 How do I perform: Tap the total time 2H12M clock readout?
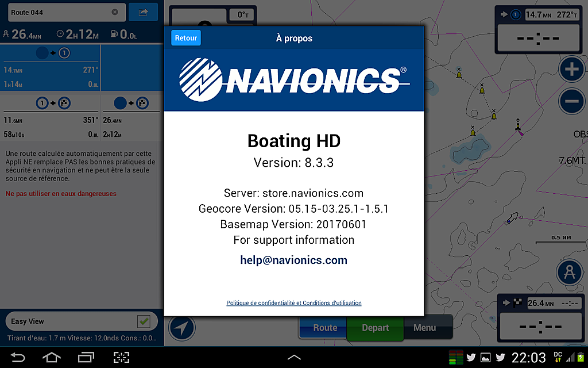[78, 34]
